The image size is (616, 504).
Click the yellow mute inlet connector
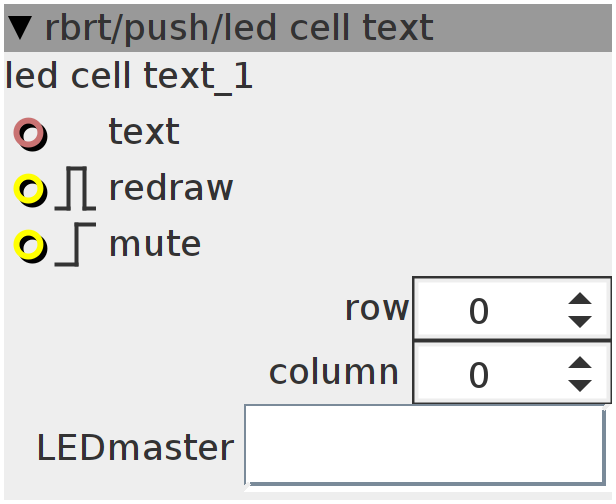(30, 244)
